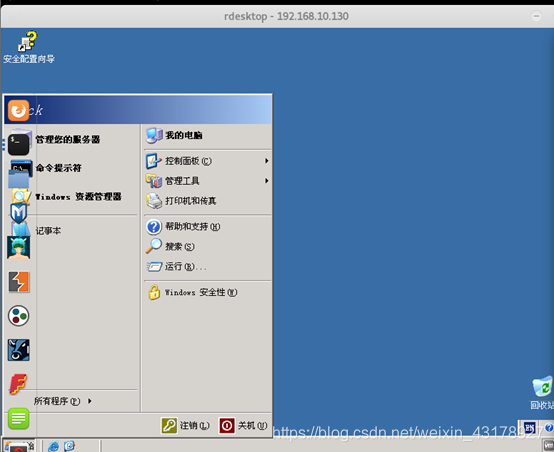Click the EN language indicator in tray

[529, 428]
